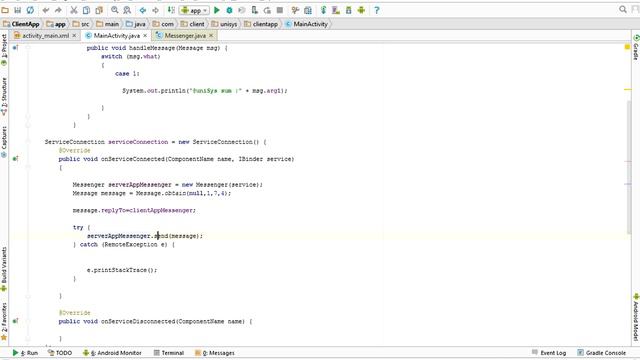The width and height of the screenshot is (640, 360).
Task: Open the TODO tool window button
Action: coord(60,353)
